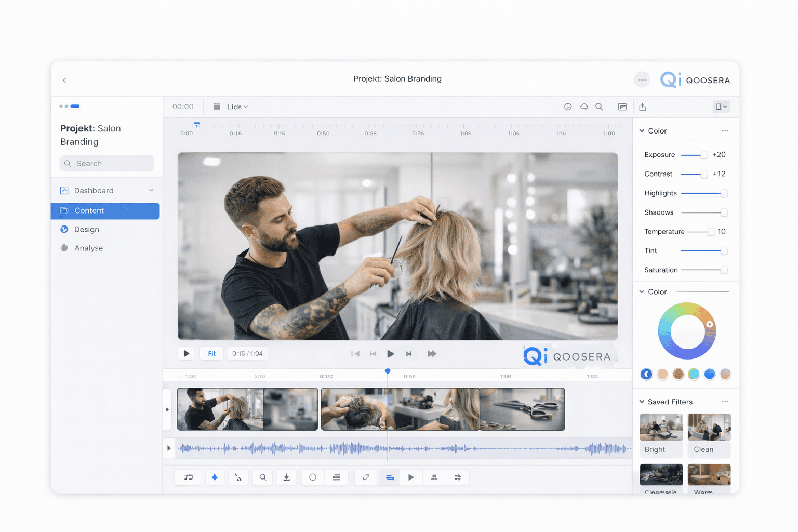Click the download import icon
798x532 pixels.
point(287,477)
